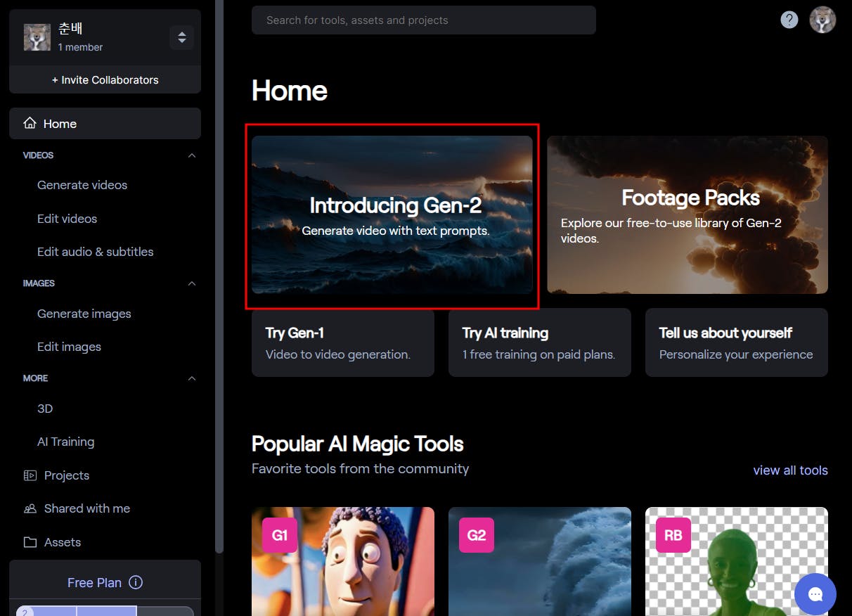This screenshot has height=616, width=852.
Task: Click the Home house icon
Action: (30, 123)
